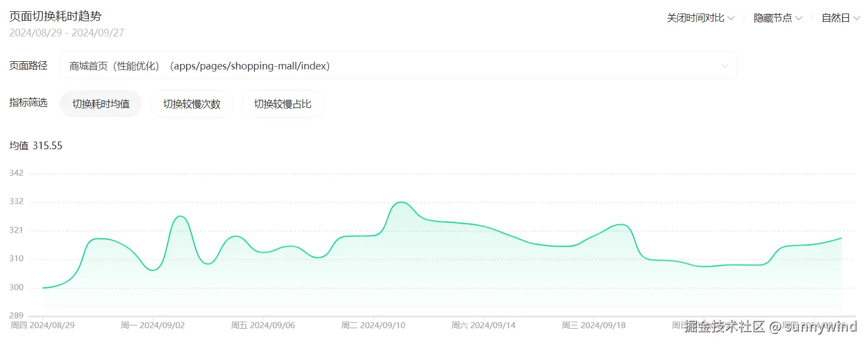Viewport: 868px width, 345px height.
Task: Click x-axis label 周六 2024/09/14
Action: tap(483, 325)
